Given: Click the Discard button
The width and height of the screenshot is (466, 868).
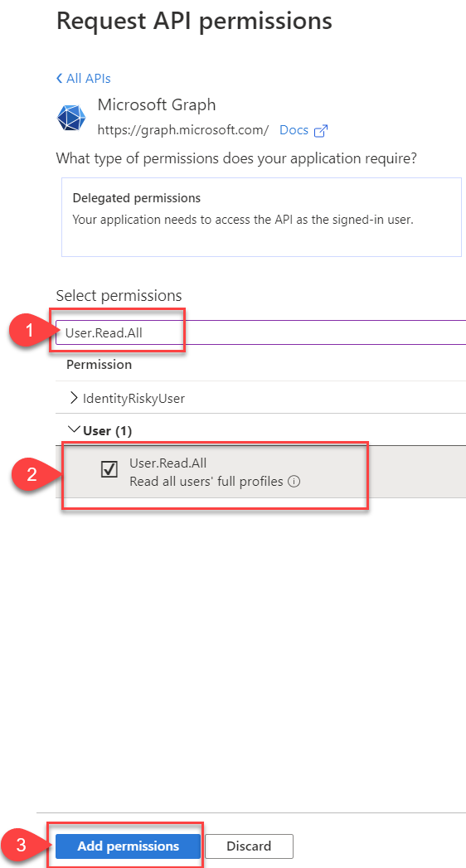Looking at the screenshot, I should pyautogui.click(x=249, y=846).
